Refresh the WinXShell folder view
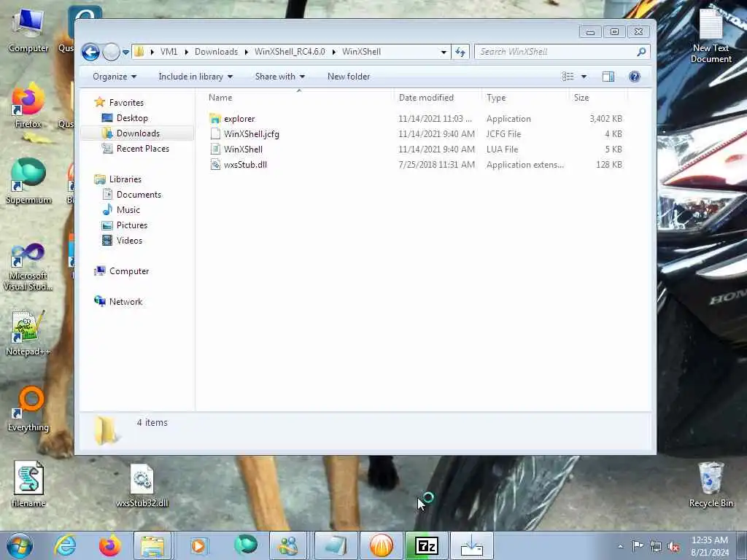 (x=460, y=52)
